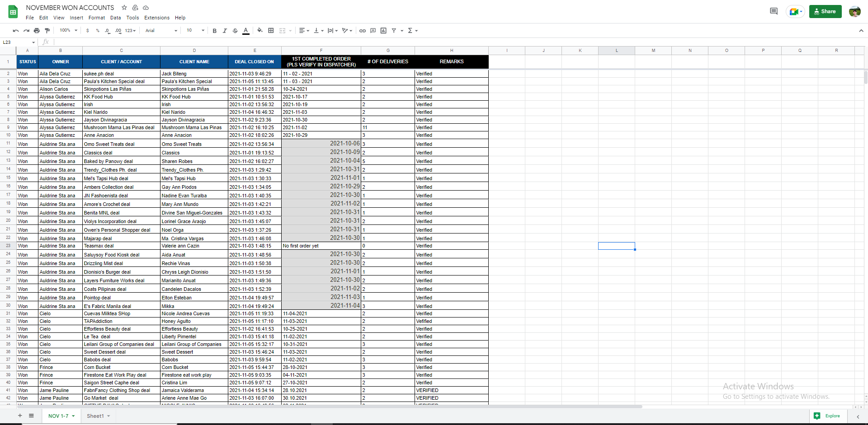
Task: Star the NOVEMBER WON ACCOUNTS document
Action: pos(124,8)
